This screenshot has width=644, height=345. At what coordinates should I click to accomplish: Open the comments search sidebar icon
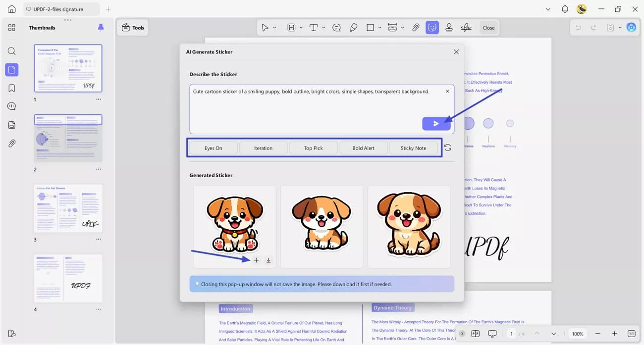click(x=12, y=106)
